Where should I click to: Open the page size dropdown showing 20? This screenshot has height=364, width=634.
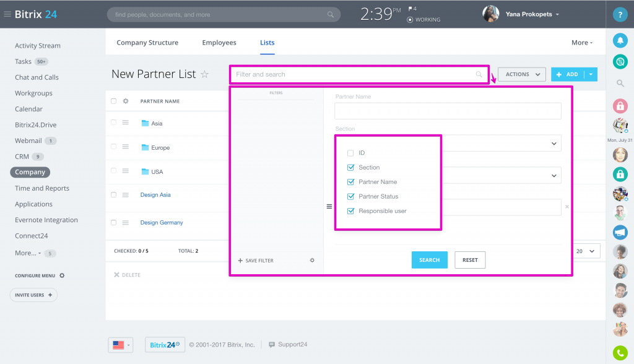(586, 251)
